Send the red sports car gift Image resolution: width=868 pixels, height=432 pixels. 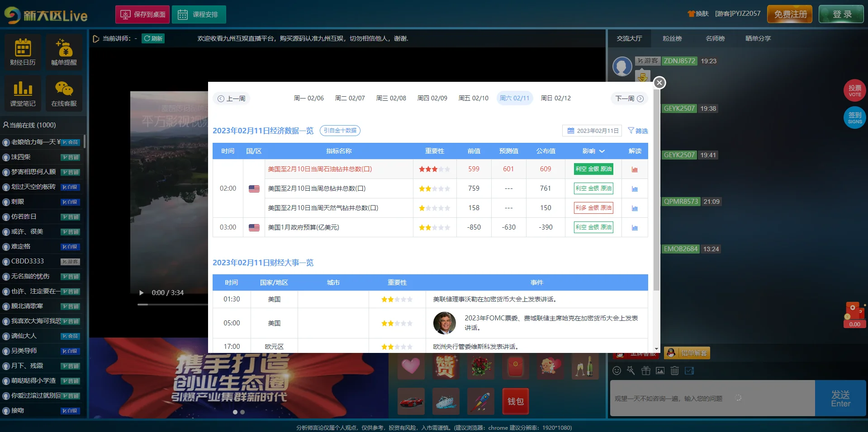pos(411,401)
